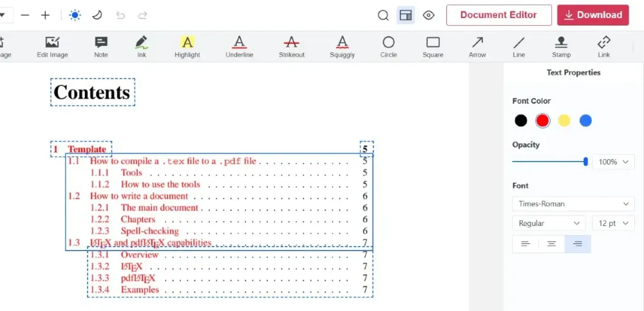Select the Arrow tool in toolbar
644x311 pixels.
click(477, 46)
